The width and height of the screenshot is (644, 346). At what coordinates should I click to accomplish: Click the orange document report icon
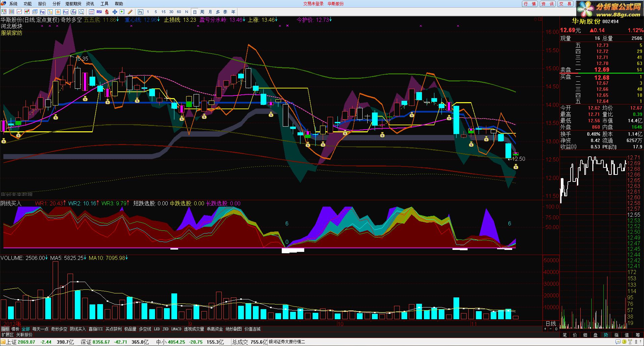coord(58,12)
